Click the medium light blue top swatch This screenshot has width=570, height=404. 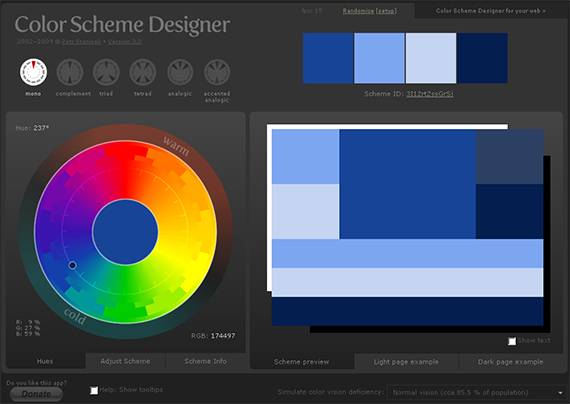point(380,58)
